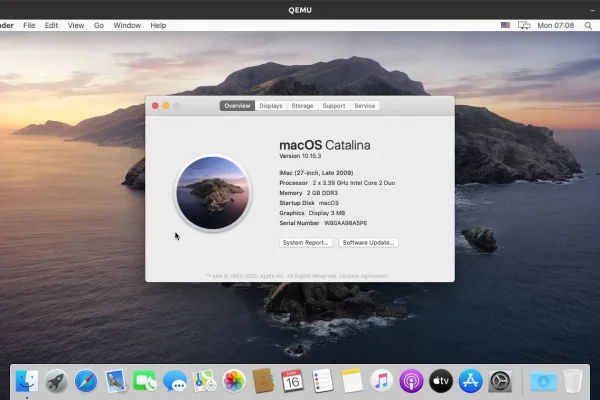Screen dimensions: 600x400
Task: Click the Software Update... button
Action: pos(368,243)
